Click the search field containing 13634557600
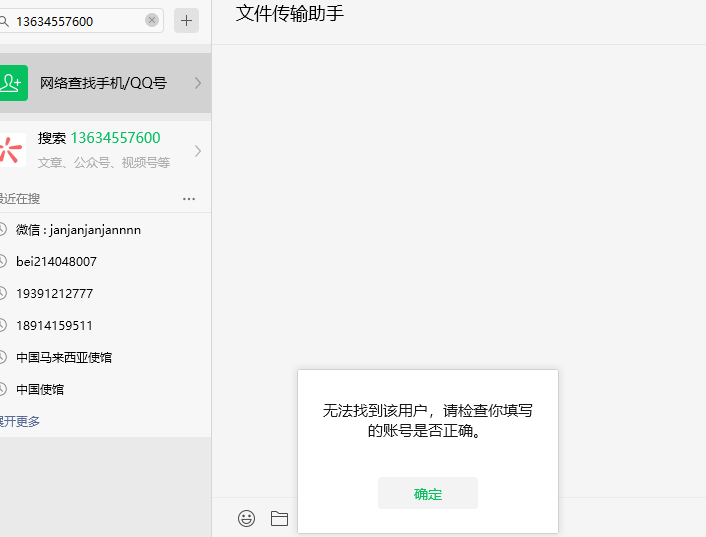This screenshot has width=706, height=537. pyautogui.click(x=81, y=21)
